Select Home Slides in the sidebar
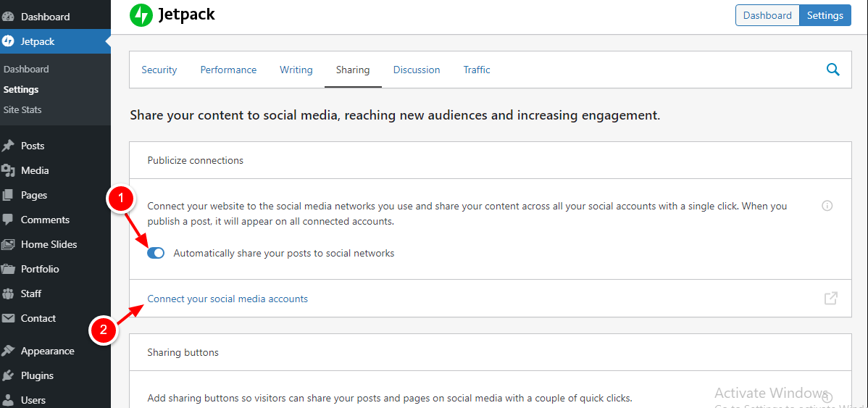The image size is (868, 408). 49,244
